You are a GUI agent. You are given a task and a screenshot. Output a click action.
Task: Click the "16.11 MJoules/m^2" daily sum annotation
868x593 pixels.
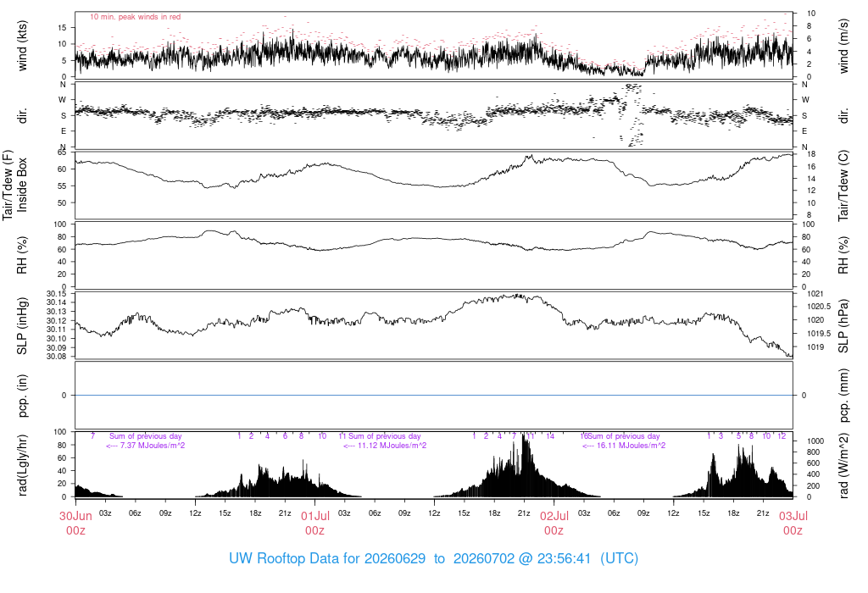[x=631, y=446]
